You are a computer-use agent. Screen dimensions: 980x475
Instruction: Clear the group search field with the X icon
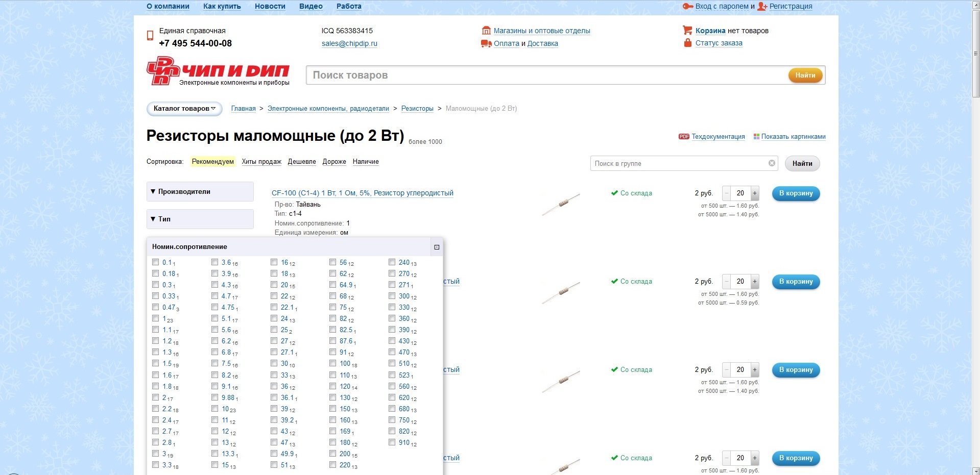pyautogui.click(x=772, y=163)
